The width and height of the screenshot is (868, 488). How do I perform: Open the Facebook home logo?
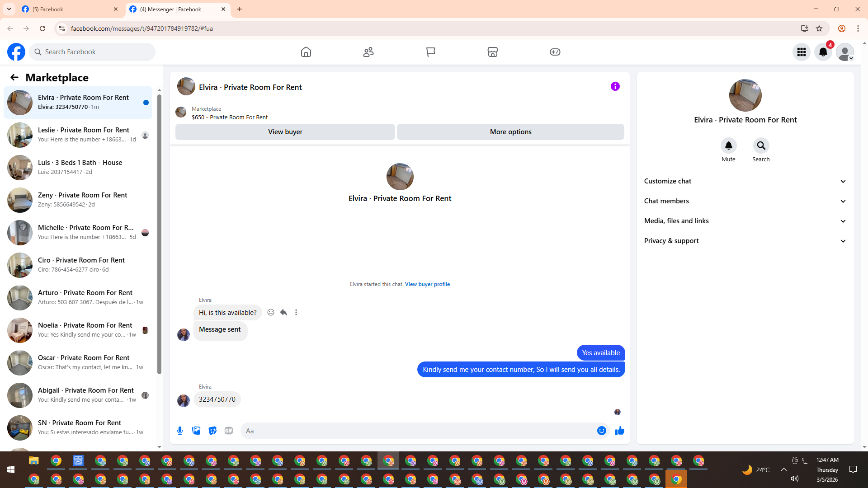tap(16, 52)
